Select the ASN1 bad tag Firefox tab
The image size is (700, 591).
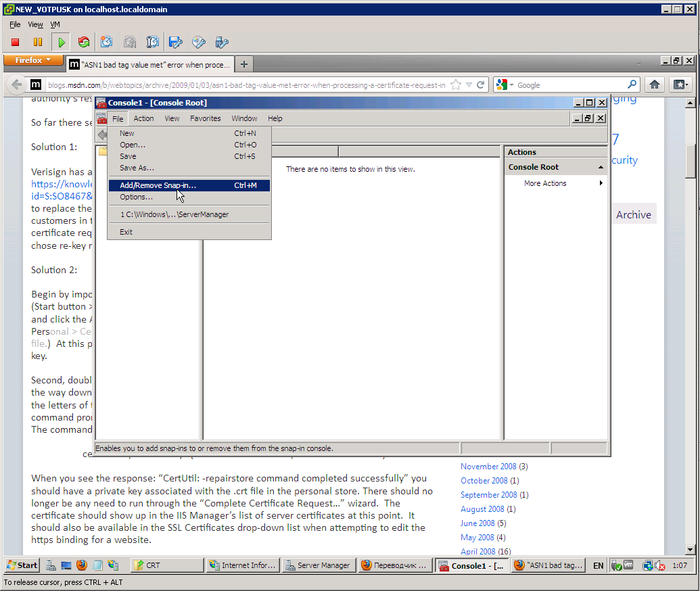pyautogui.click(x=150, y=65)
